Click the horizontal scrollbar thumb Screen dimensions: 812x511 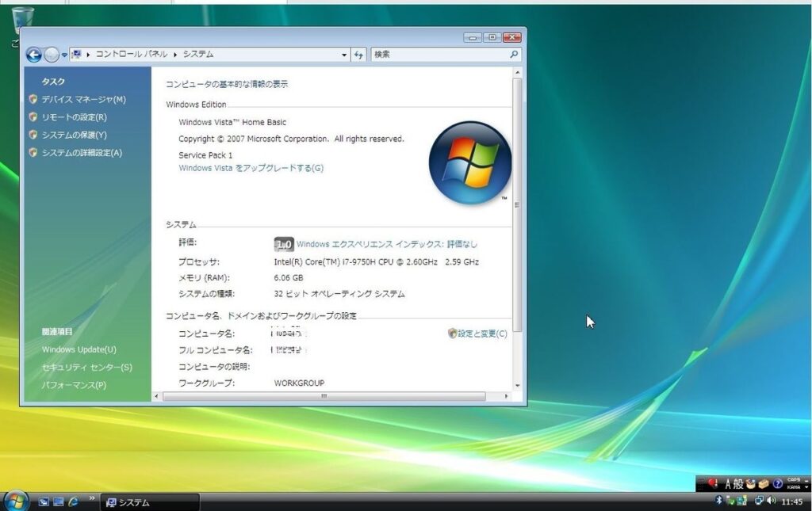click(x=324, y=396)
